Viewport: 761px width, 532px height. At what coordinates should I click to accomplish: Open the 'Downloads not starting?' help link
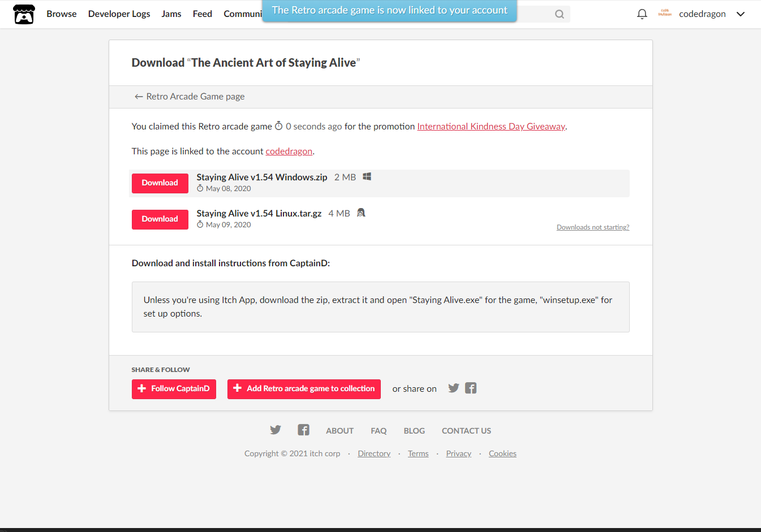point(592,227)
